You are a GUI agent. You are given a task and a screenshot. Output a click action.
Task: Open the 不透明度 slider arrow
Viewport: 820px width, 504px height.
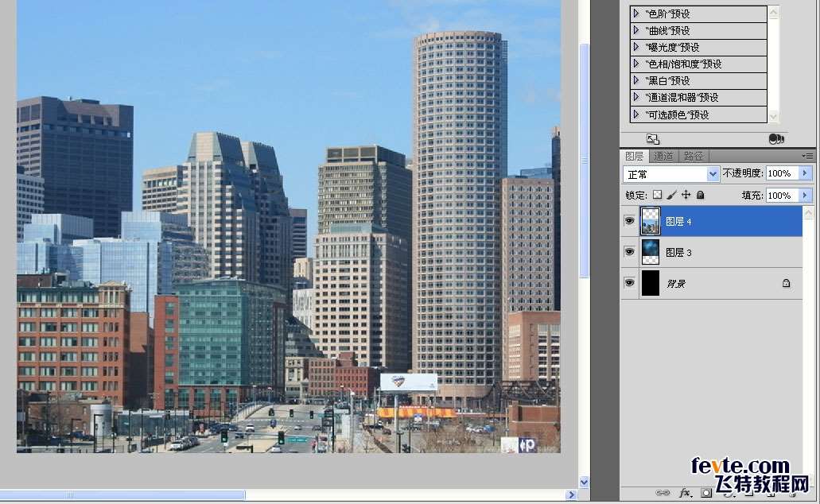(x=806, y=173)
